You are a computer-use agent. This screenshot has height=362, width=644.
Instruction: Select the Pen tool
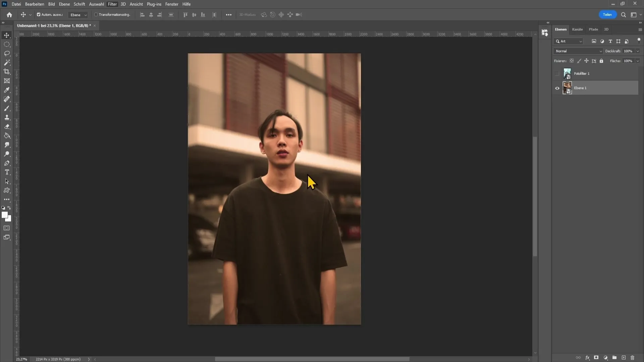pos(7,163)
